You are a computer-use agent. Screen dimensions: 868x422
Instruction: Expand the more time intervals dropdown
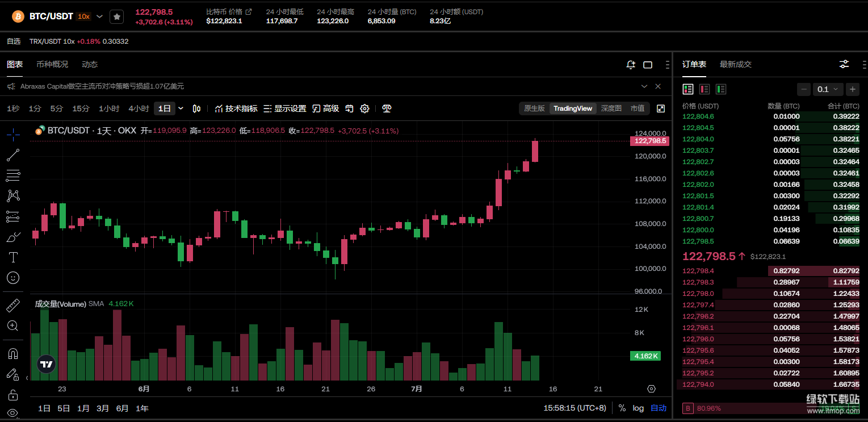[181, 108]
